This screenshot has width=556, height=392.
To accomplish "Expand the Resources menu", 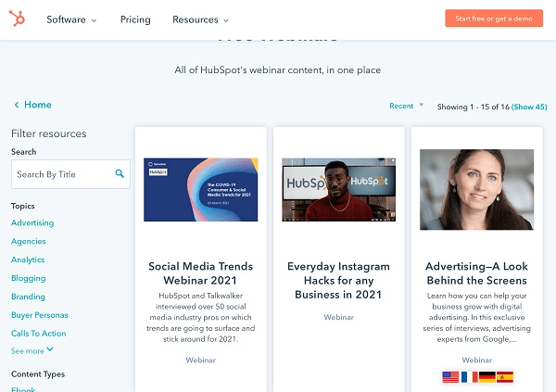I will pos(200,19).
